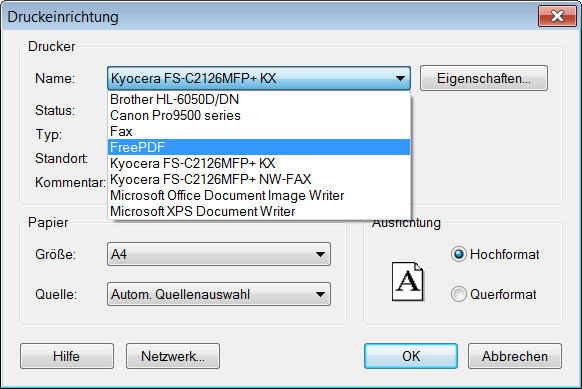Select the Fax entry in list
This screenshot has height=389, width=582.
point(259,131)
